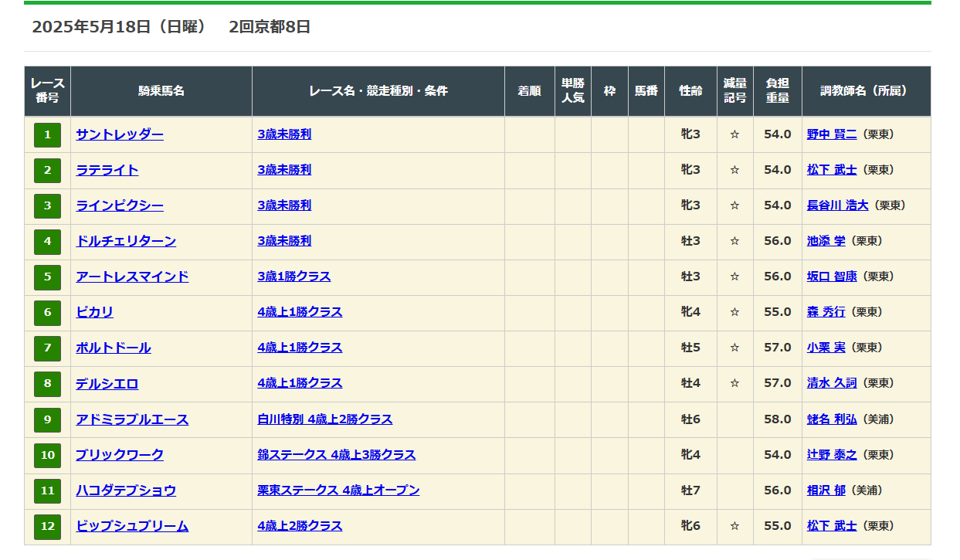Screen dimensions: 960x560
Task: Open the 3歳1勝クラス race link
Action: (x=294, y=277)
